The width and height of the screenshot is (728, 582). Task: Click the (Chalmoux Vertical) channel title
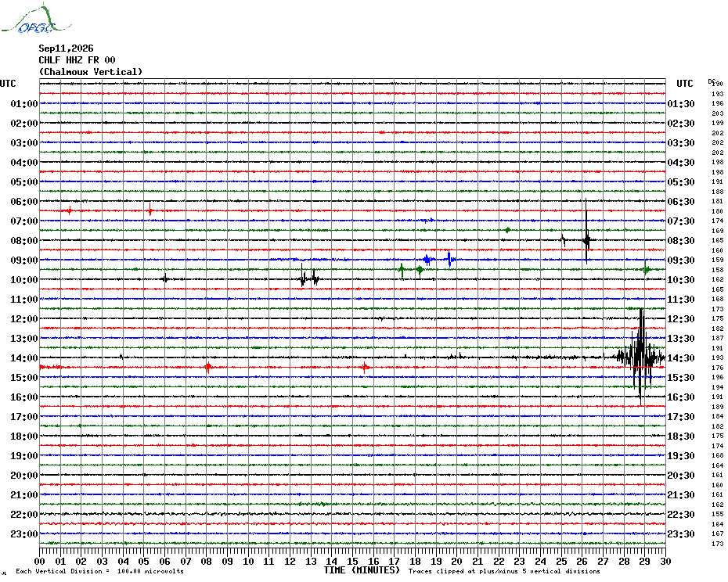(91, 72)
